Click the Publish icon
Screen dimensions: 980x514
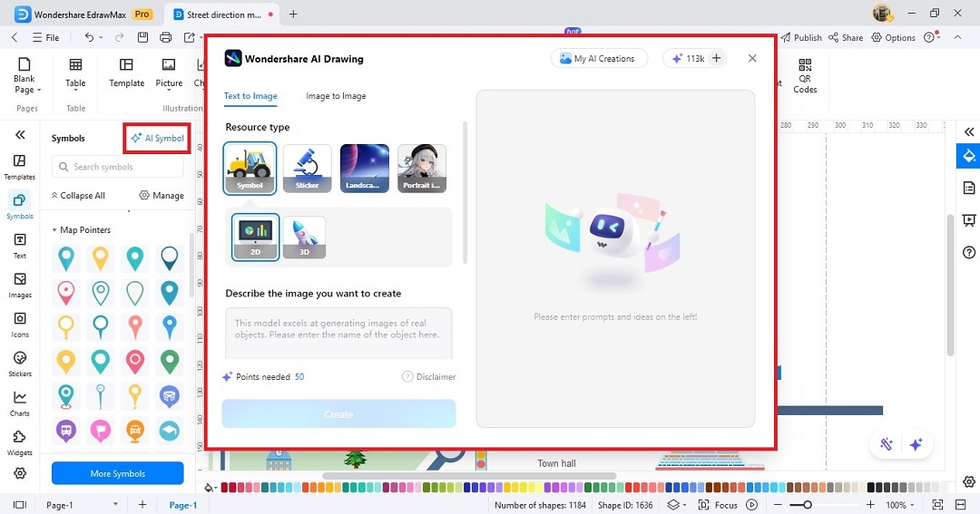point(801,37)
